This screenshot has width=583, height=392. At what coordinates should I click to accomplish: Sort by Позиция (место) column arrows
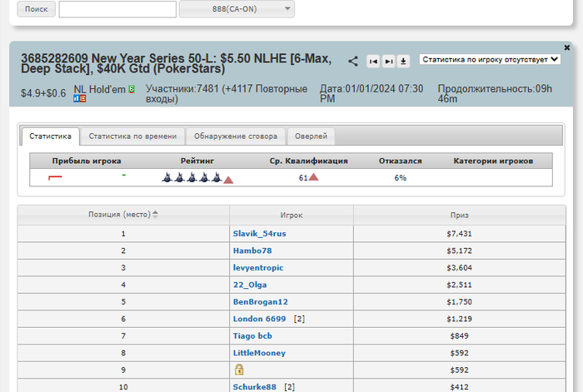click(155, 215)
